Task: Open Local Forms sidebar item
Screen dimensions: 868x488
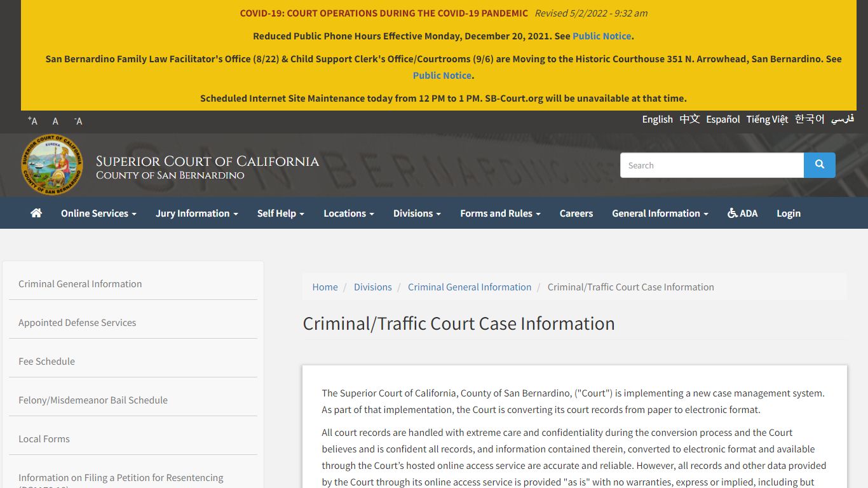Action: 133,439
